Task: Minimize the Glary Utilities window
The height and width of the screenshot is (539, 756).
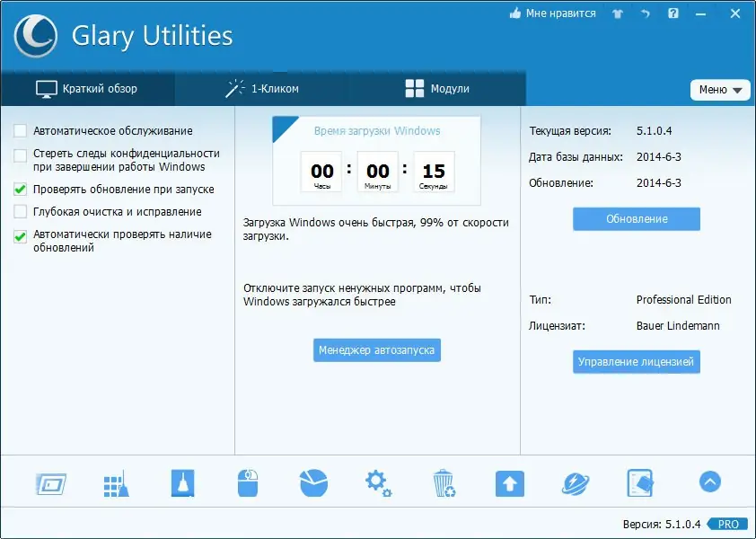Action: click(701, 14)
